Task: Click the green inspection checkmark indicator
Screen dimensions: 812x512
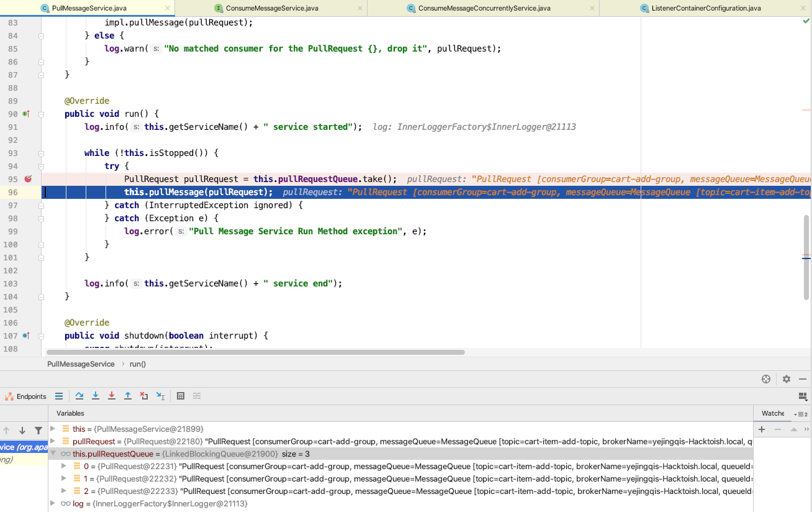Action: pyautogui.click(x=806, y=21)
